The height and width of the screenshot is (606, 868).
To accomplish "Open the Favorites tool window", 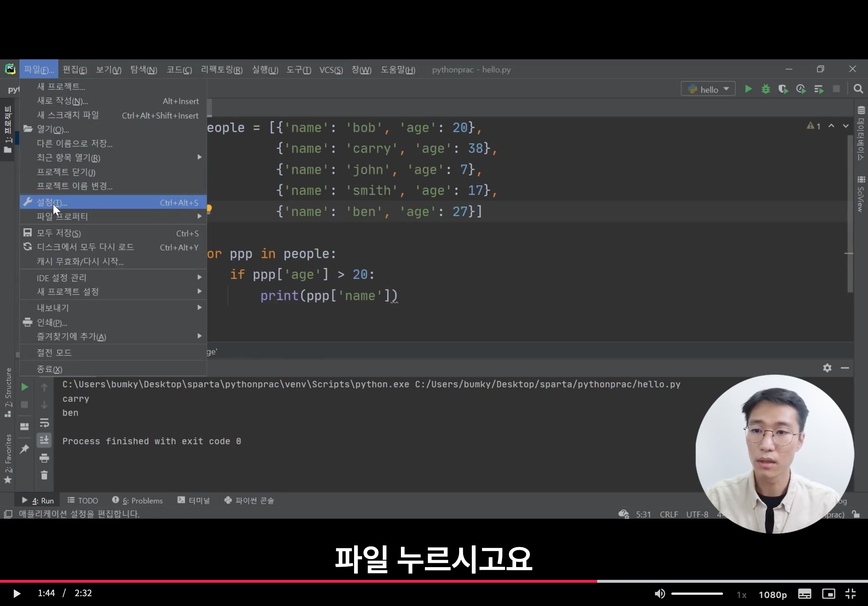I will coord(8,458).
